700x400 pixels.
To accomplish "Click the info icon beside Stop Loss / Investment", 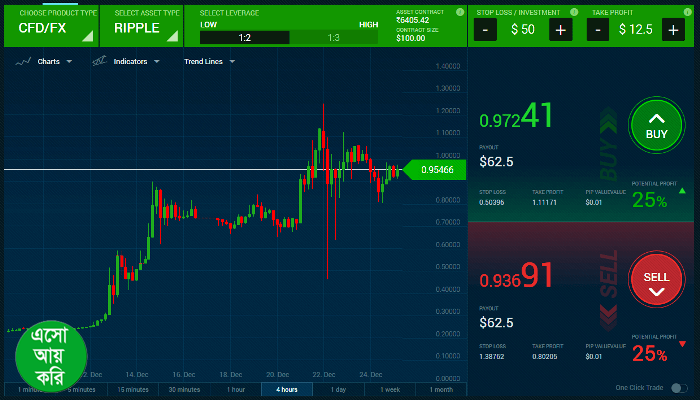I will click(x=572, y=10).
